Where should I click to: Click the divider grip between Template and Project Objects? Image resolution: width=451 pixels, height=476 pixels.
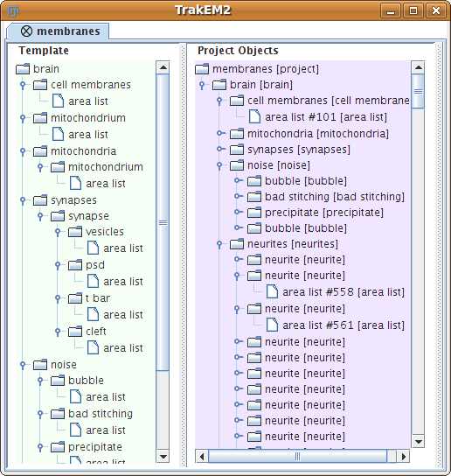[184, 255]
